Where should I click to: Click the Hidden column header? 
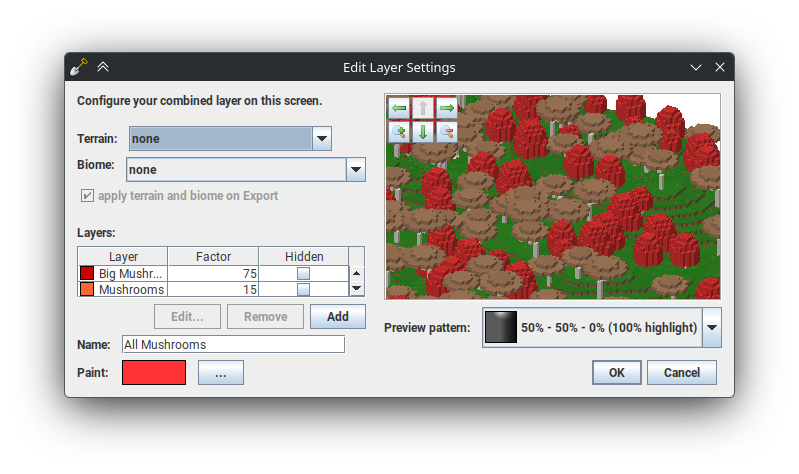pos(304,256)
